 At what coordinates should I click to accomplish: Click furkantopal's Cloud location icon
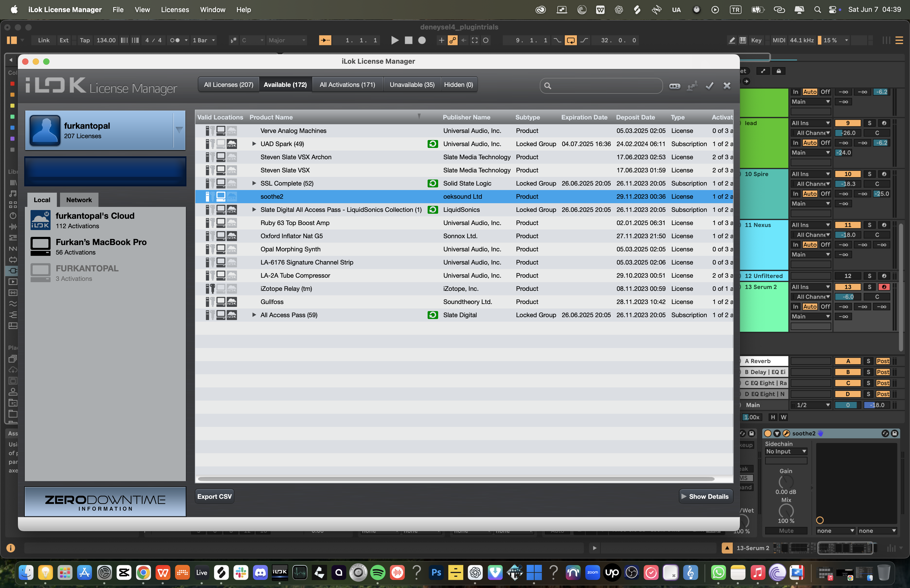[x=41, y=220]
